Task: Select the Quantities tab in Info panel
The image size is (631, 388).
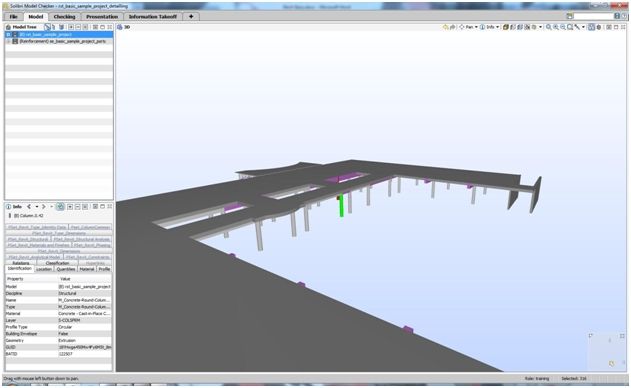Action: [66, 269]
